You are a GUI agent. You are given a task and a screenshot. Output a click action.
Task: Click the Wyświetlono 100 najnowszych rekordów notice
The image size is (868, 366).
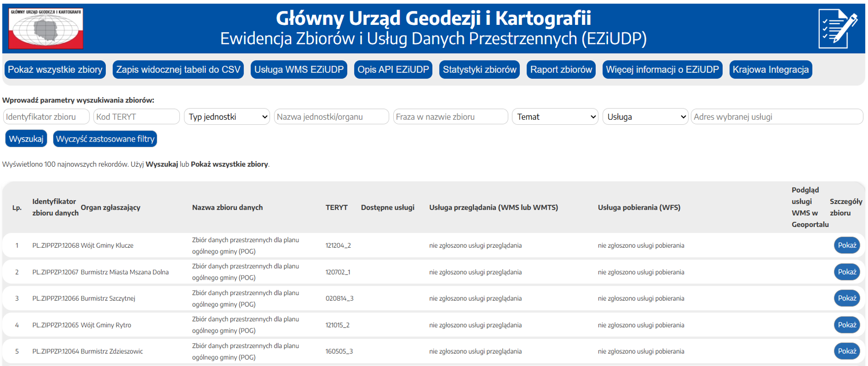tap(136, 164)
